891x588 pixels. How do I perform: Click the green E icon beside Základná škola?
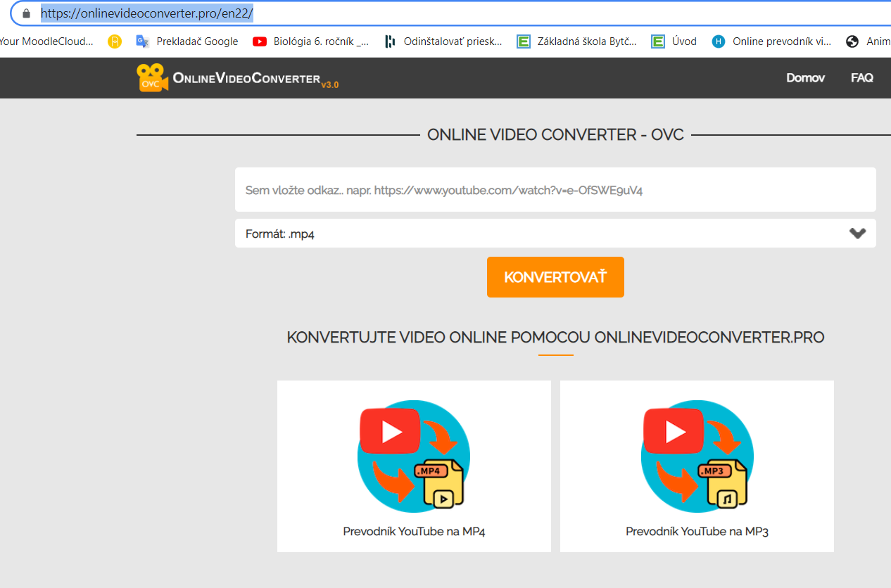[523, 41]
